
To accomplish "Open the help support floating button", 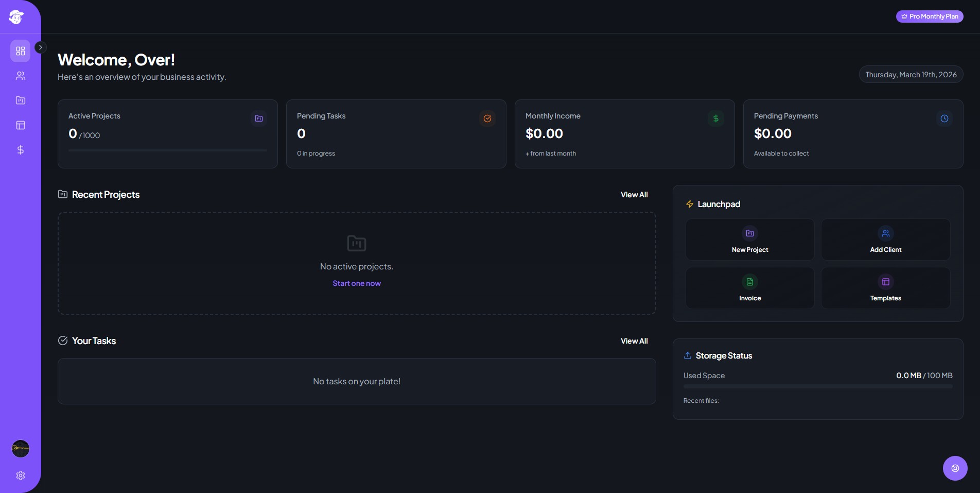I will coord(955,468).
